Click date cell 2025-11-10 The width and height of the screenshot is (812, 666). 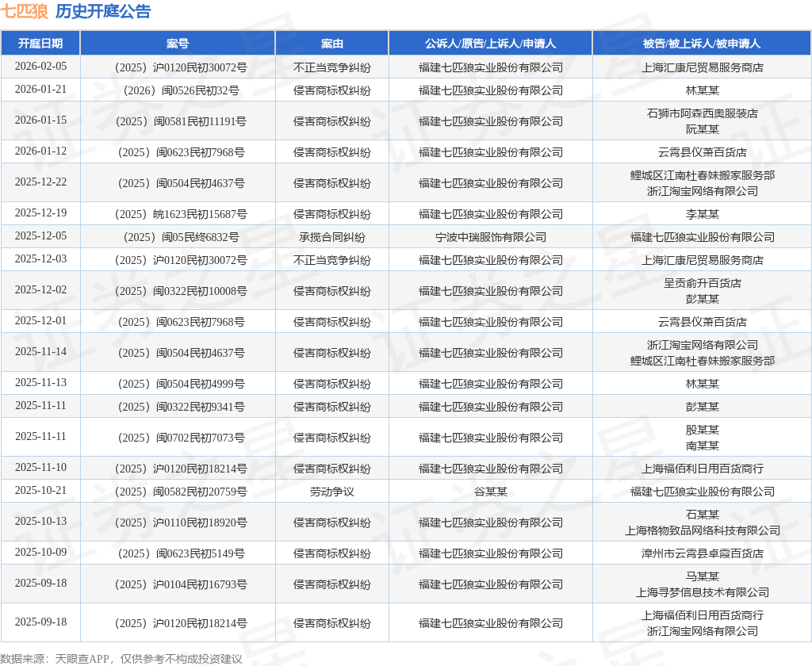tap(40, 468)
